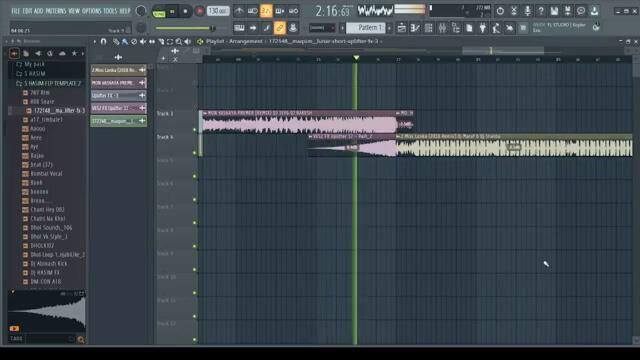Click the render/export audio icon
The image size is (640, 360).
(567, 11)
